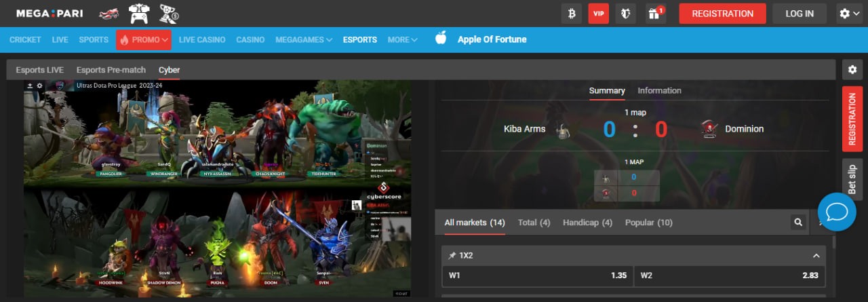
Task: Select ESPORTS in navigation bar
Action: click(360, 40)
